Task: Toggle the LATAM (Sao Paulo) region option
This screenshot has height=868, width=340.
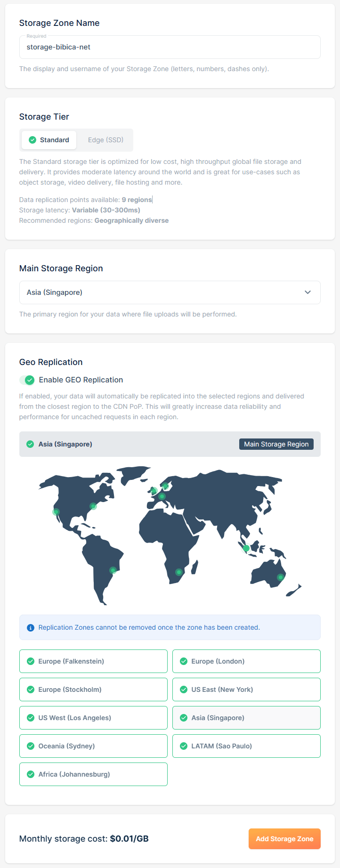Action: pyautogui.click(x=246, y=746)
